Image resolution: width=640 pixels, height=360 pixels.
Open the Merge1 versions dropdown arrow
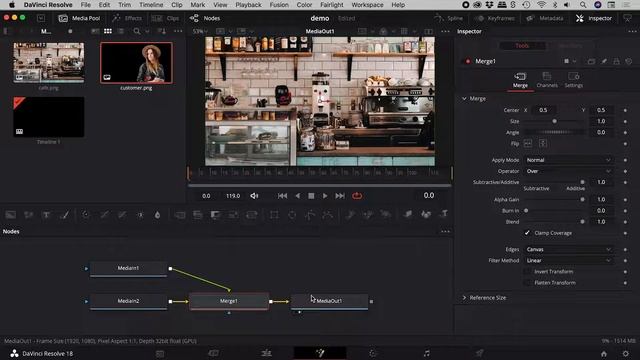(x=575, y=61)
